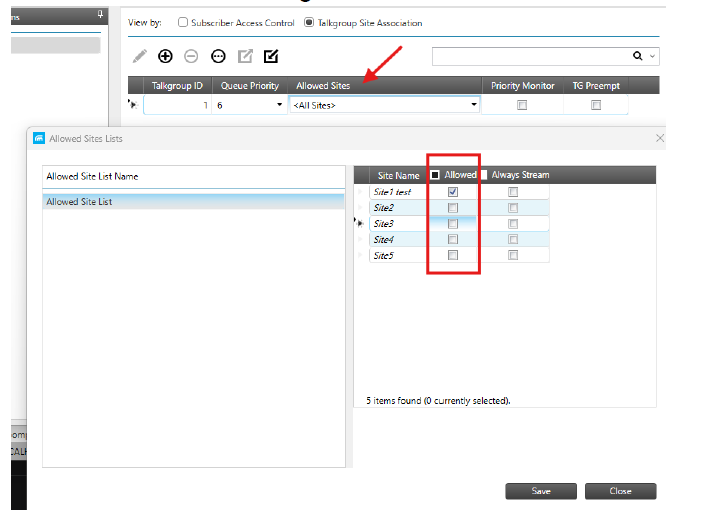Open the Queue Priority dropdown
The image size is (719, 517).
click(279, 105)
